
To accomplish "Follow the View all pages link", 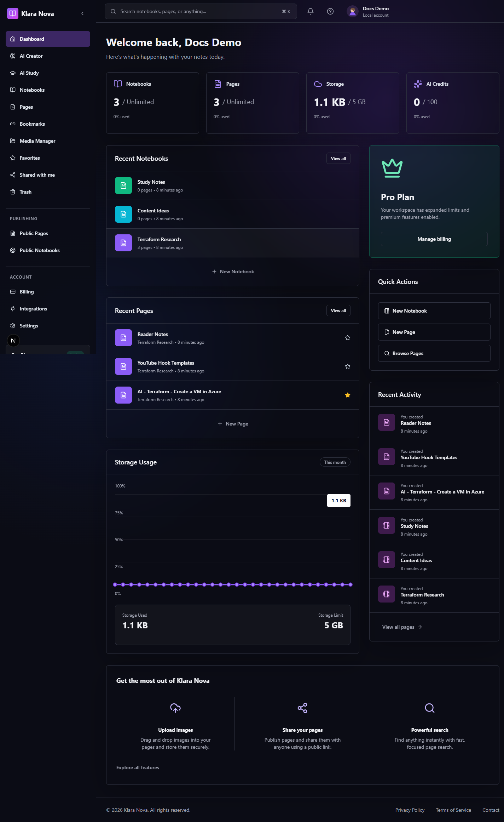I will tap(402, 627).
